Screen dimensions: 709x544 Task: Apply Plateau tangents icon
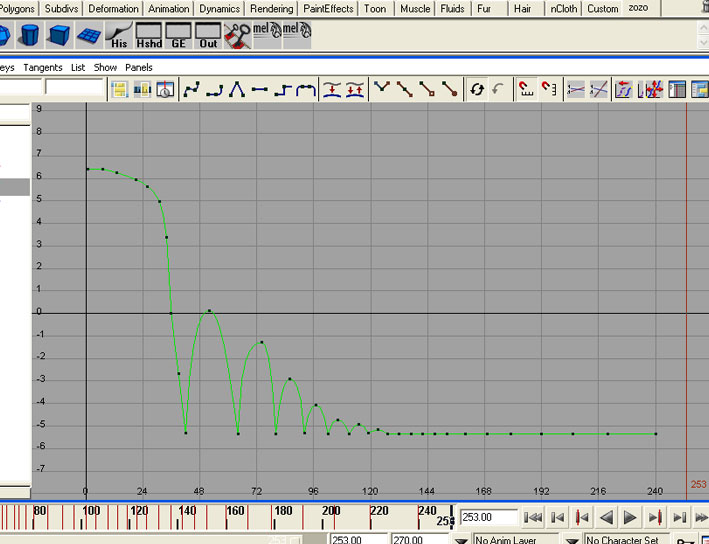coord(306,90)
